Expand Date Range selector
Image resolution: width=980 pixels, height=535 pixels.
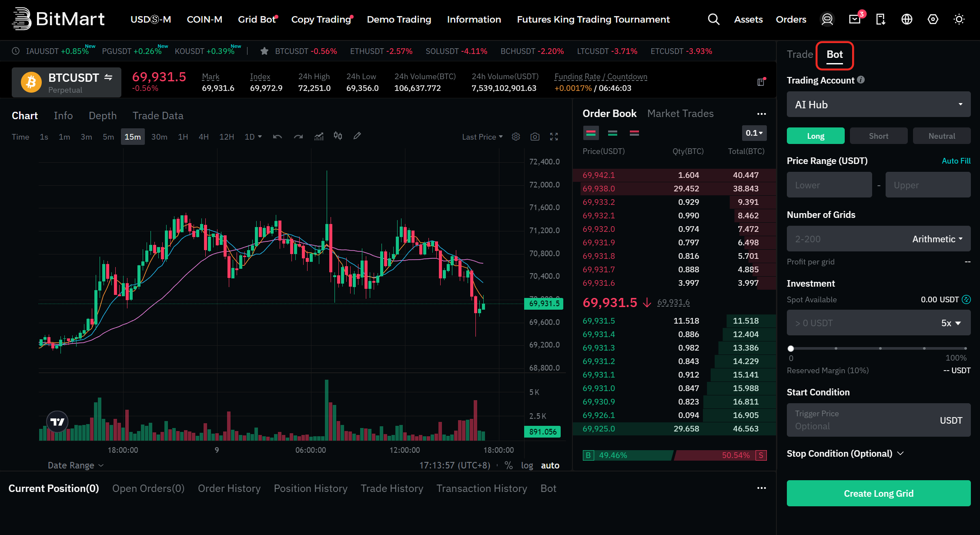pos(76,465)
